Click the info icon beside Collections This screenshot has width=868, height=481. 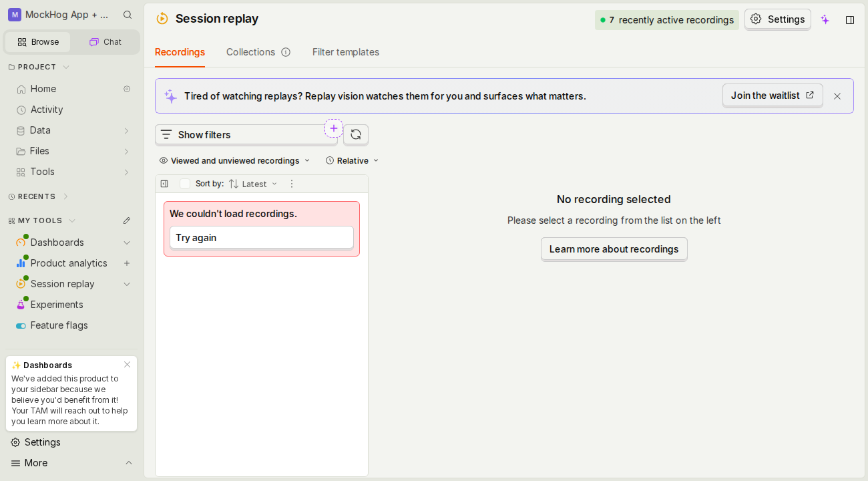pyautogui.click(x=286, y=52)
